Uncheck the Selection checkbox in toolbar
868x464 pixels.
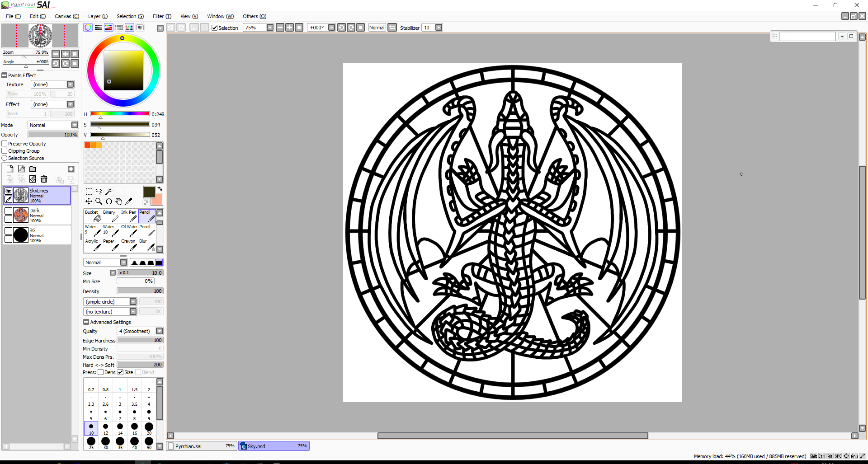[215, 28]
